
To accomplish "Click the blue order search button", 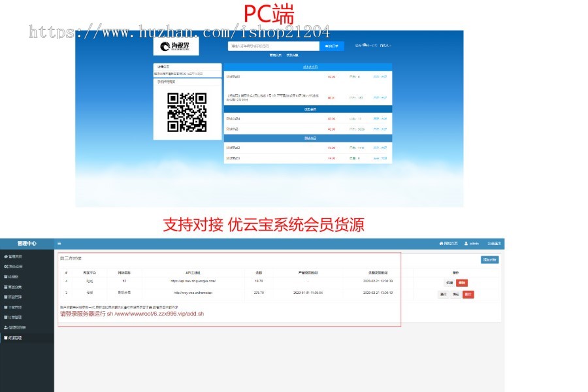I will click(332, 46).
